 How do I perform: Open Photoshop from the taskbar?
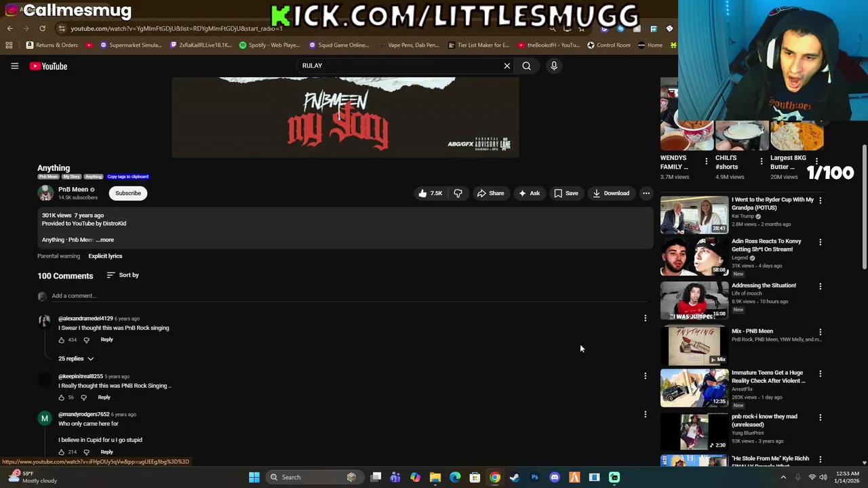(534, 477)
